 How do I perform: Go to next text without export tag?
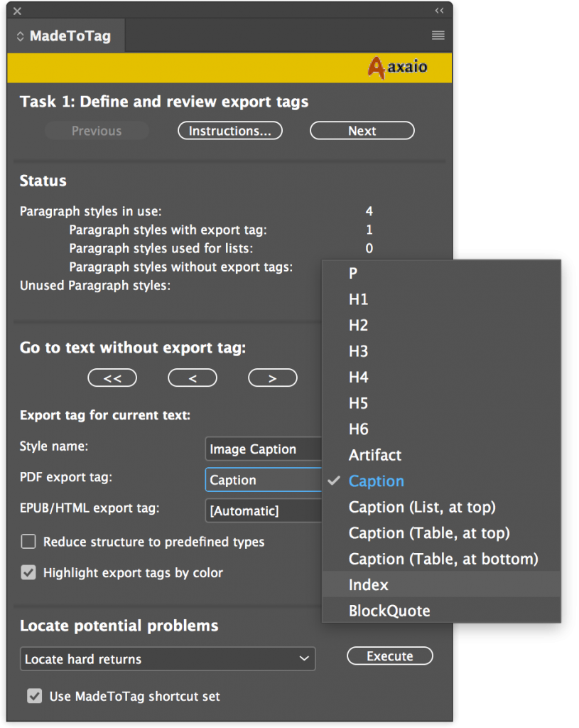273,378
